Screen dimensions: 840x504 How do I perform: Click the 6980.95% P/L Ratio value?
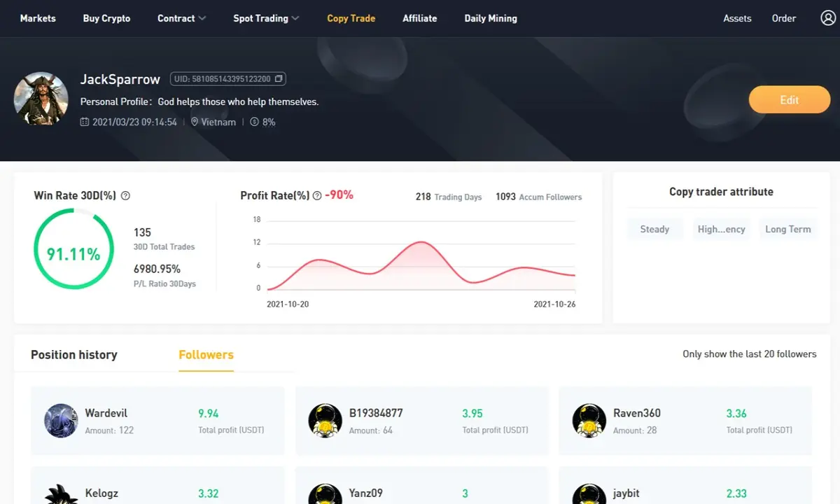tap(157, 269)
